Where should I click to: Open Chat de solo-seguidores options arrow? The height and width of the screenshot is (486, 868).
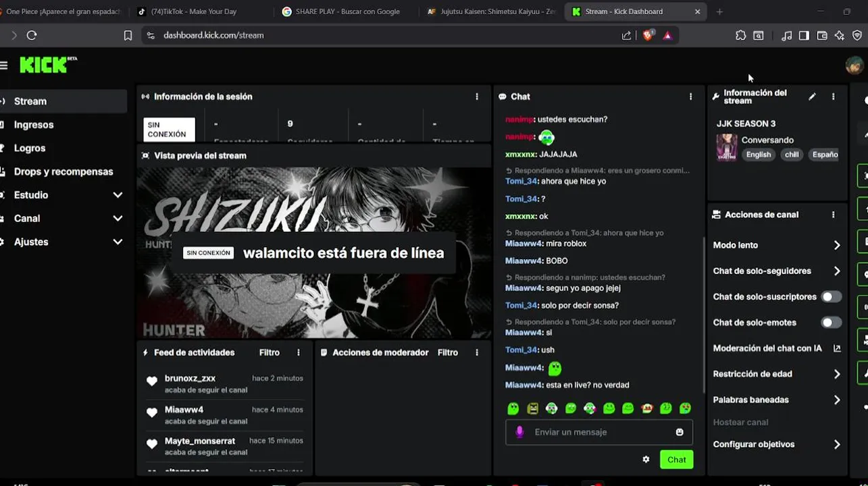(837, 271)
